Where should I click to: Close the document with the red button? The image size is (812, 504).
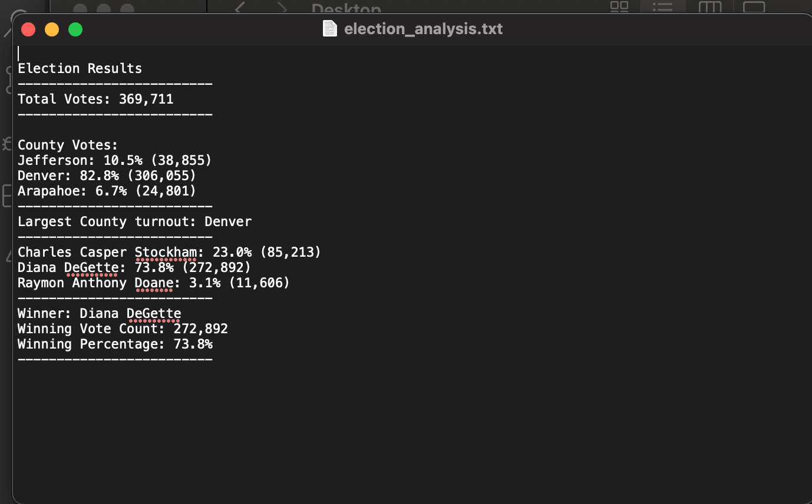coord(28,29)
